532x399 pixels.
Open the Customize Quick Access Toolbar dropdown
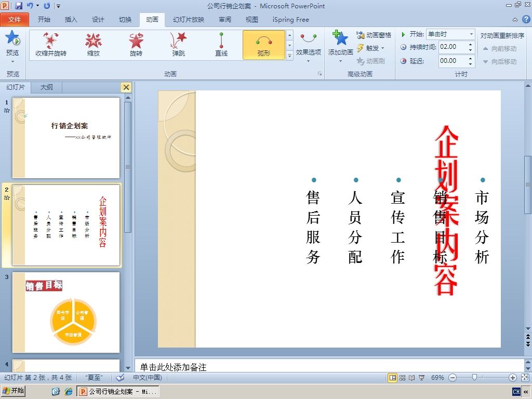pyautogui.click(x=58, y=6)
